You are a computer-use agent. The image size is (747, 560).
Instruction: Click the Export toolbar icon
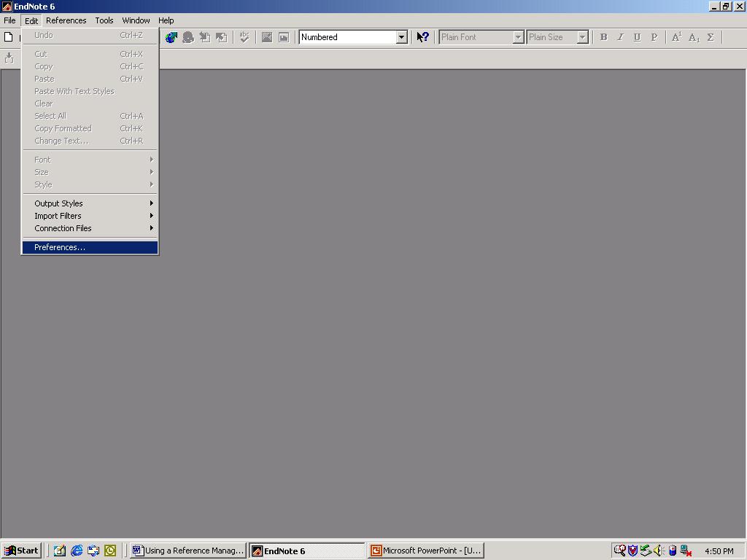click(x=222, y=37)
